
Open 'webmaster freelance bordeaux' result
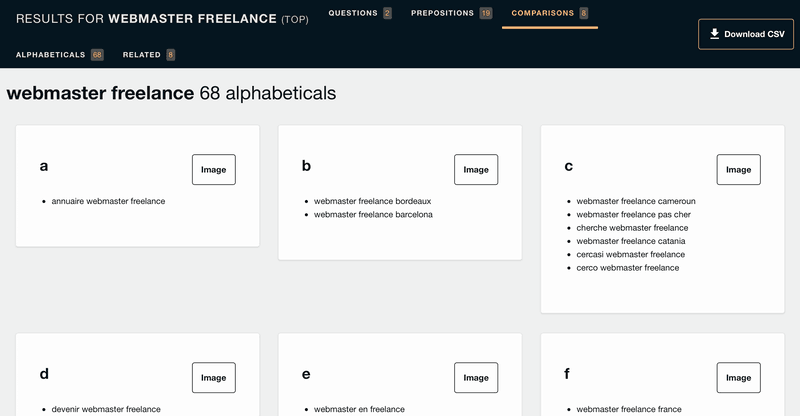point(372,201)
